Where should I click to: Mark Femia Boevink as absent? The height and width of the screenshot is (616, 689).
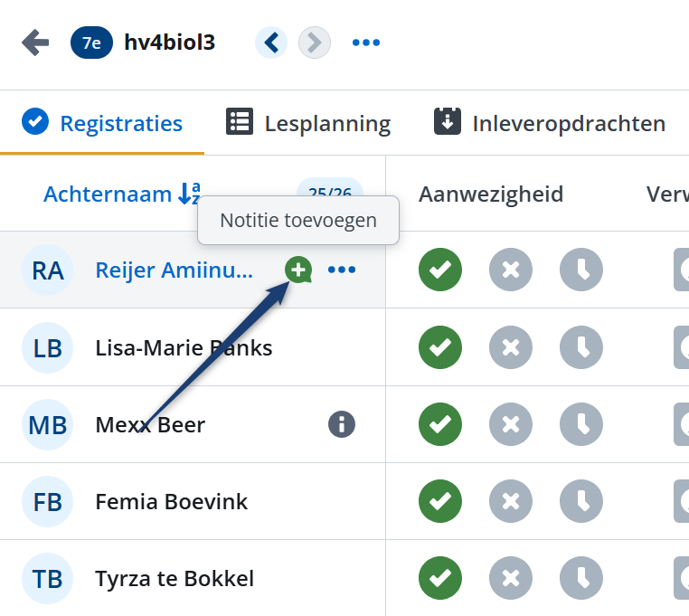(511, 501)
